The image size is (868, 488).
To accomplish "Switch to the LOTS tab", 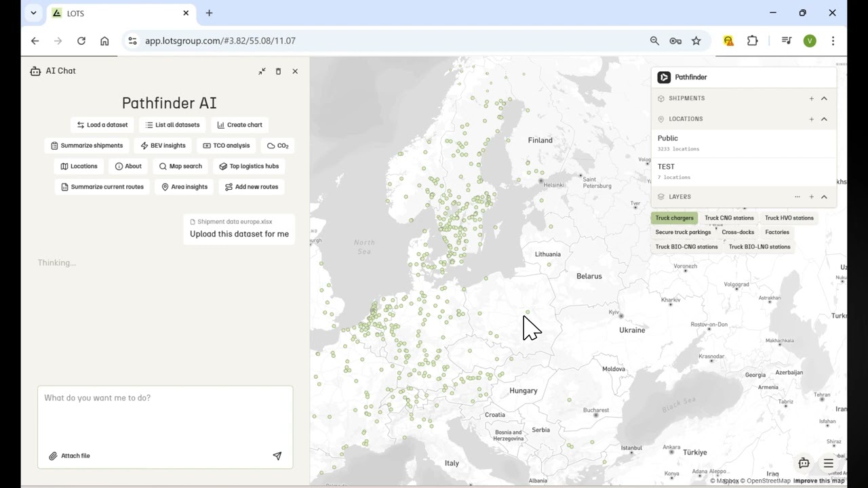I will pos(121,14).
